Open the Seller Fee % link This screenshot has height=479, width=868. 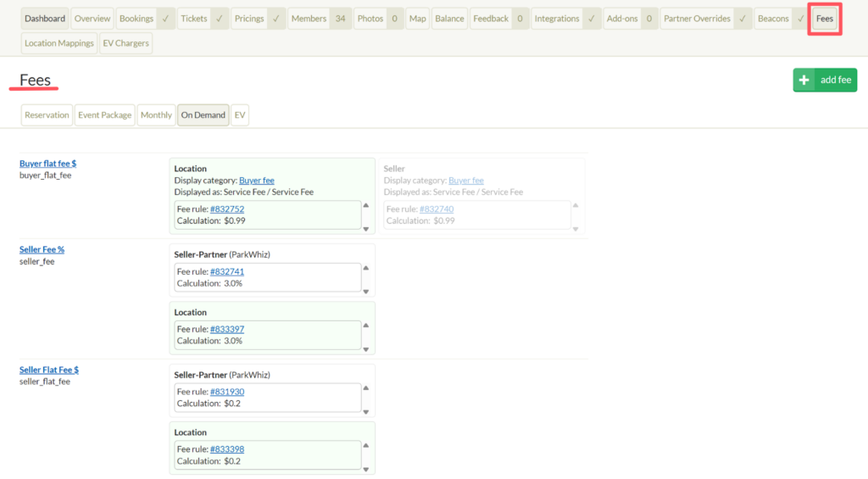coord(42,250)
